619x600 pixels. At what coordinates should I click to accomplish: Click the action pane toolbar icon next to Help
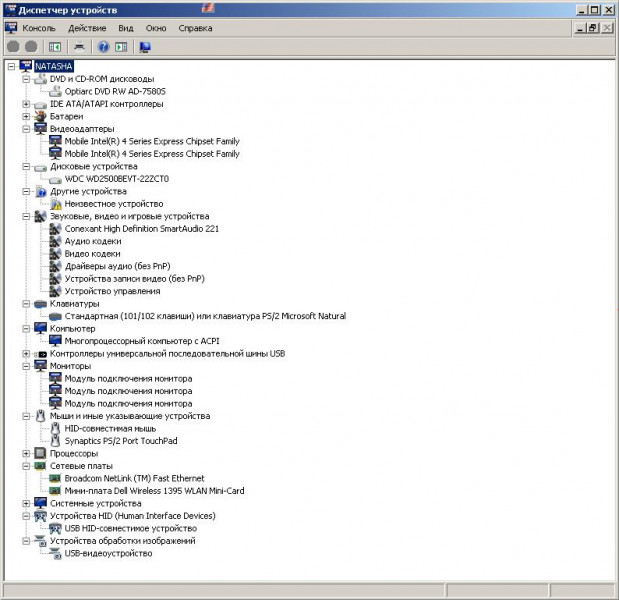coord(121,47)
